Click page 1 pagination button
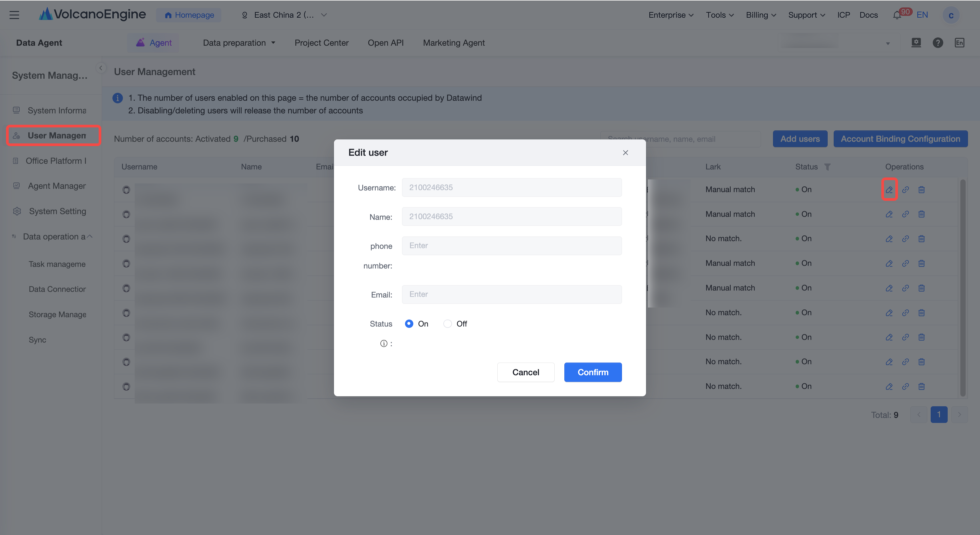Viewport: 980px width, 535px height. (939, 414)
